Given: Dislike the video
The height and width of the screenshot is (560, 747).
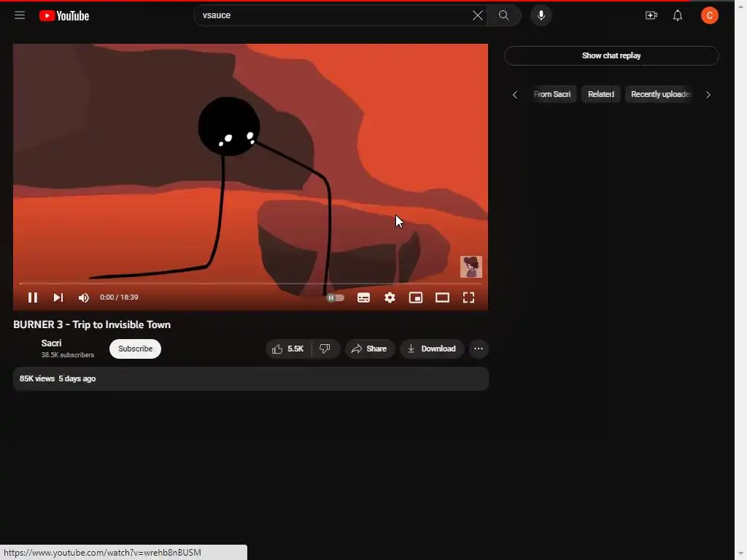Looking at the screenshot, I should point(325,349).
